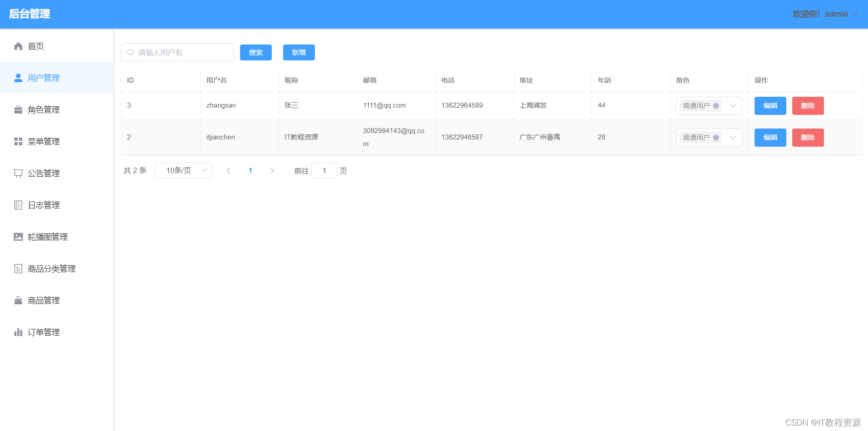Click 删除 on user zhangsan's row

(808, 105)
